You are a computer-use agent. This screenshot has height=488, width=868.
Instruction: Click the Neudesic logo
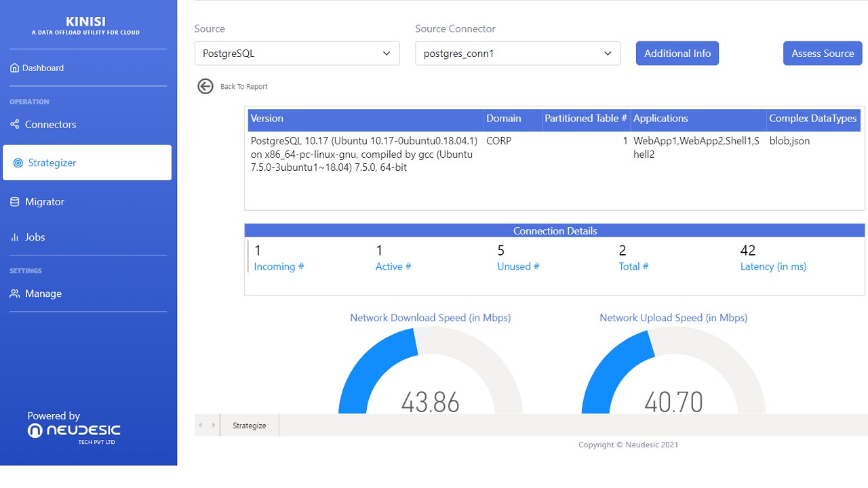pyautogui.click(x=74, y=430)
